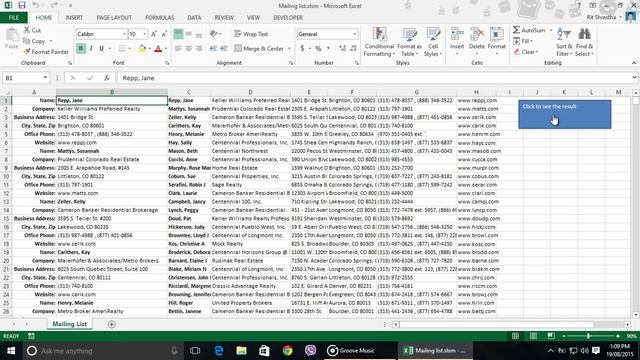This screenshot has width=640, height=360.
Task: Click the Increase Decimal icon
Action: [342, 49]
